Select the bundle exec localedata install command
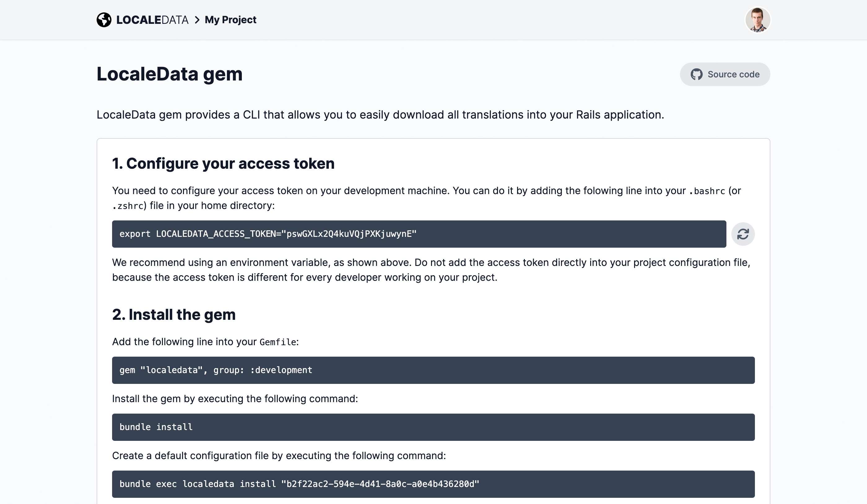 click(x=434, y=484)
